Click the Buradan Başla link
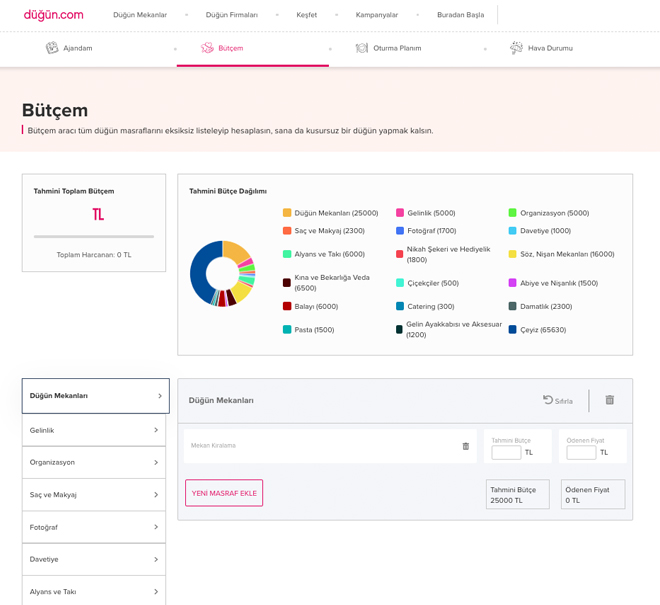This screenshot has height=605, width=660. (x=460, y=15)
